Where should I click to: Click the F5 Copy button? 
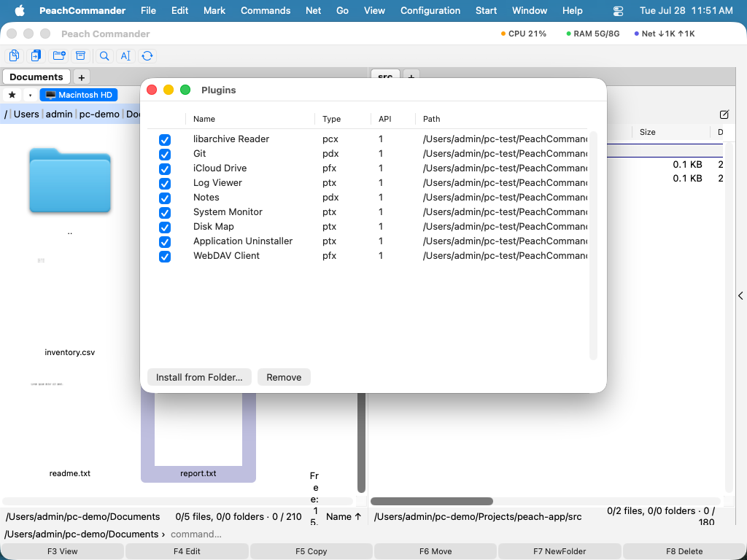[311, 551]
